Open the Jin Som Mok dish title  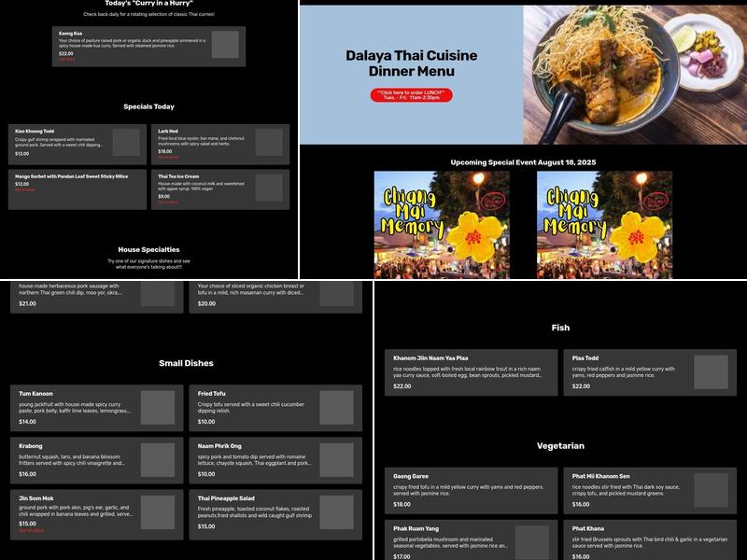36,498
